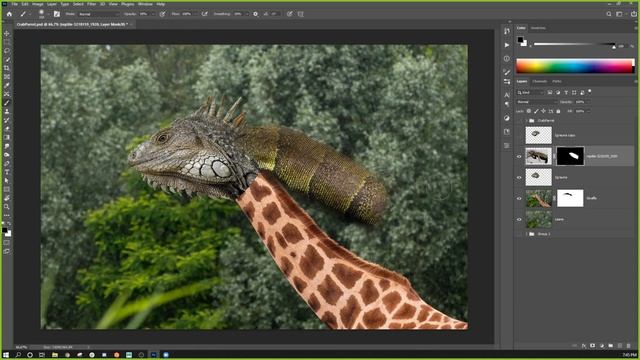
Task: Select the Eyedropper tool
Action: [7, 85]
